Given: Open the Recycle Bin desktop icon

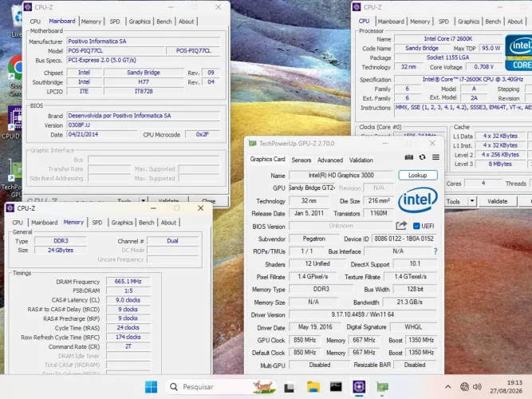Looking at the screenshot, I should click(x=16, y=22).
